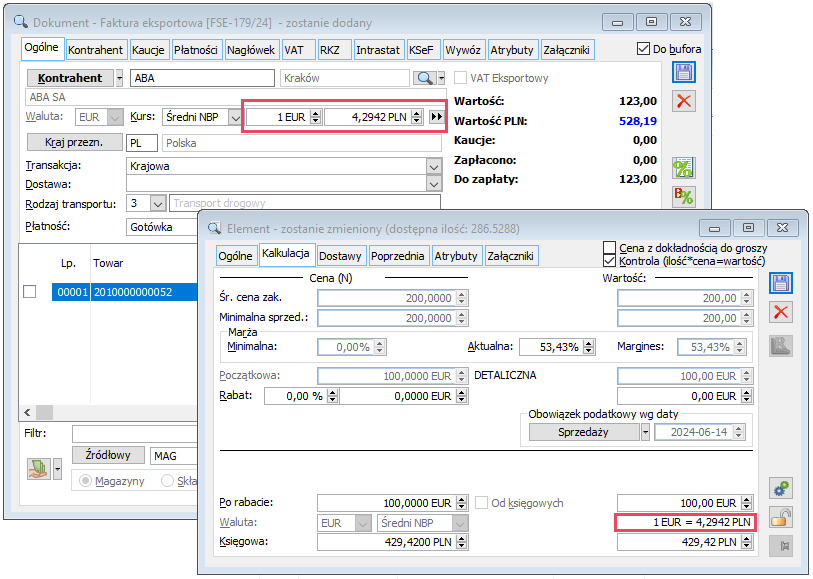Viewport: 813px width, 579px height.
Task: Open the Dostawy tab in Element window
Action: pyautogui.click(x=340, y=256)
